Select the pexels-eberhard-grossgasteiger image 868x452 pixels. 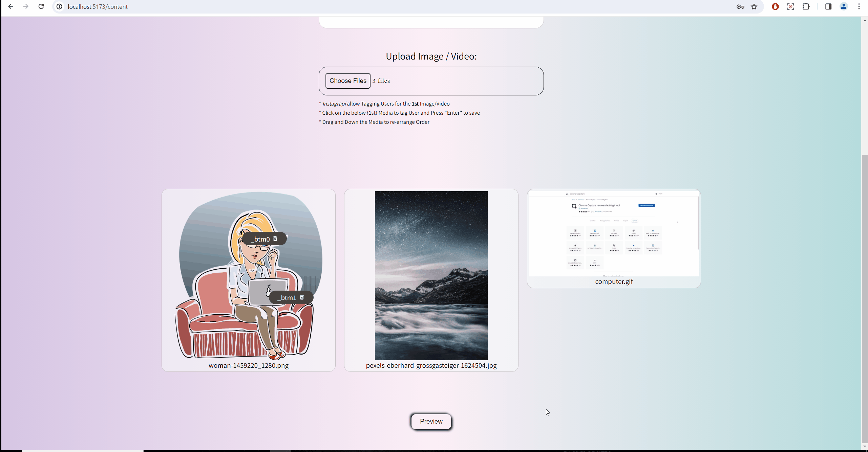coord(431,276)
